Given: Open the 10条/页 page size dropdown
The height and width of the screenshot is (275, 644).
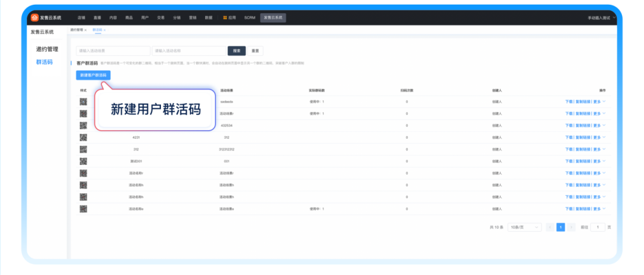Looking at the screenshot, I should click(525, 227).
